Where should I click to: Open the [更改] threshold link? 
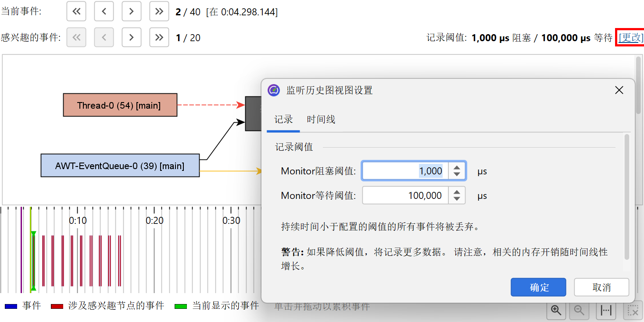[x=630, y=38]
